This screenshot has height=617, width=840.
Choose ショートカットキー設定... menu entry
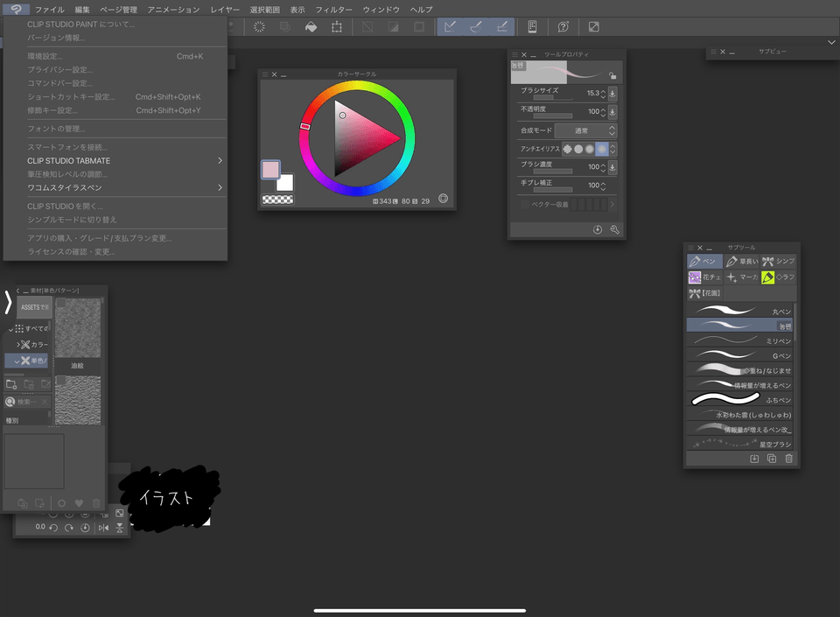pos(115,97)
